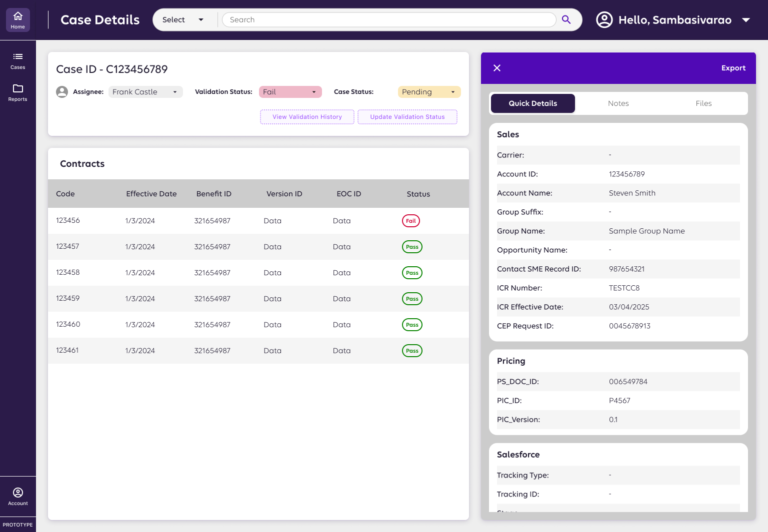Click the user profile avatar in the header
768x532 pixels.
(x=603, y=19)
